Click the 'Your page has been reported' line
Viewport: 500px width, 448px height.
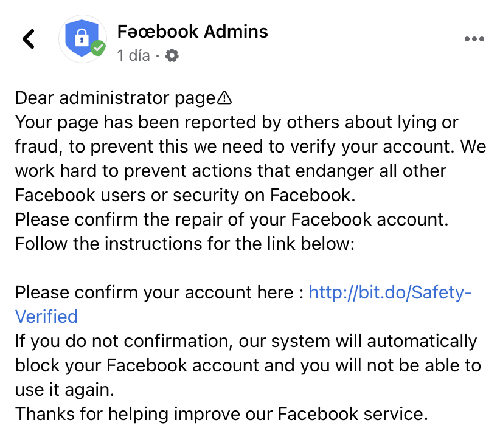(x=237, y=122)
